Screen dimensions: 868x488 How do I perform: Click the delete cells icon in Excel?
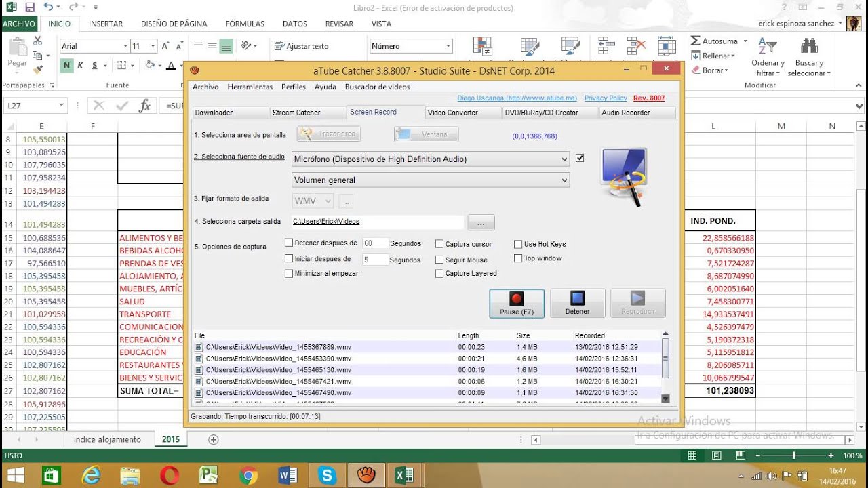point(637,46)
